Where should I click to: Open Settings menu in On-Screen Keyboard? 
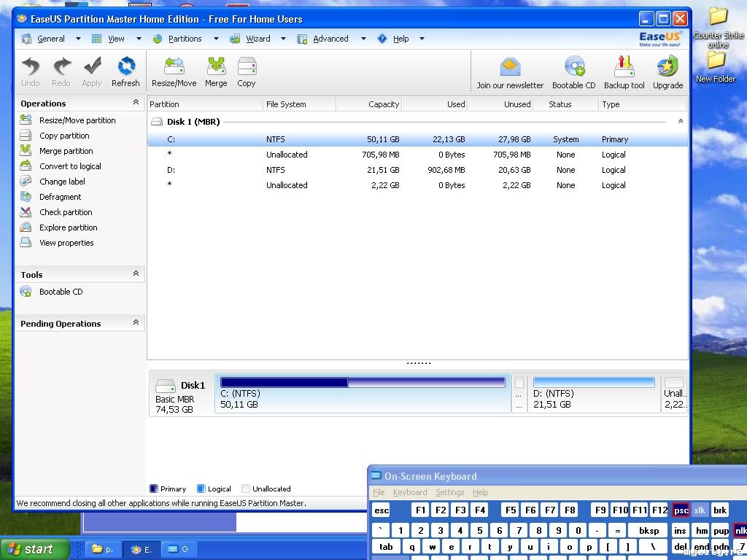[449, 492]
